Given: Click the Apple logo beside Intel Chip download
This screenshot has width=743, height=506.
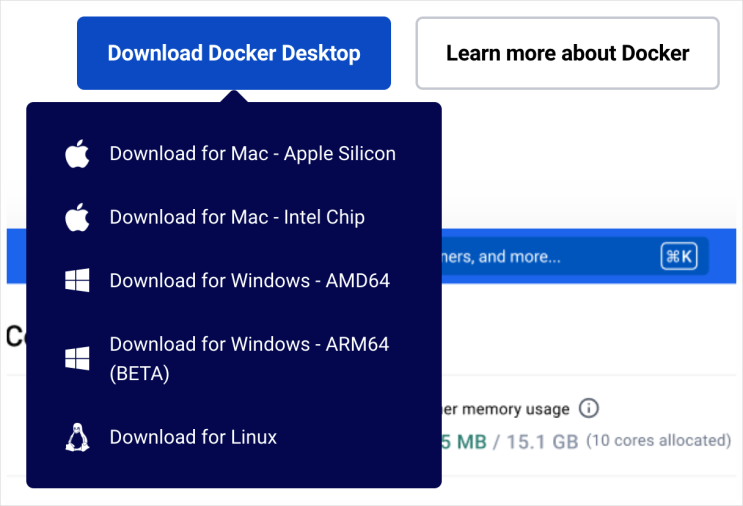Looking at the screenshot, I should [x=77, y=217].
